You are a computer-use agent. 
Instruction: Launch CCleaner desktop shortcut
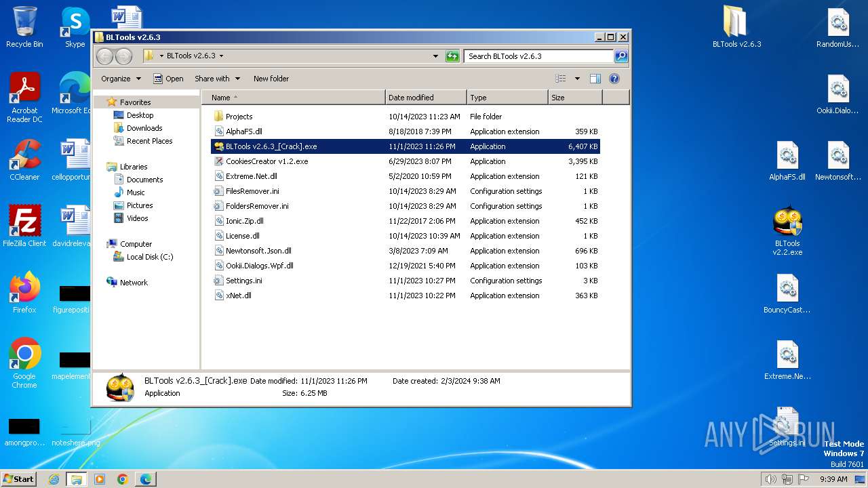click(24, 160)
